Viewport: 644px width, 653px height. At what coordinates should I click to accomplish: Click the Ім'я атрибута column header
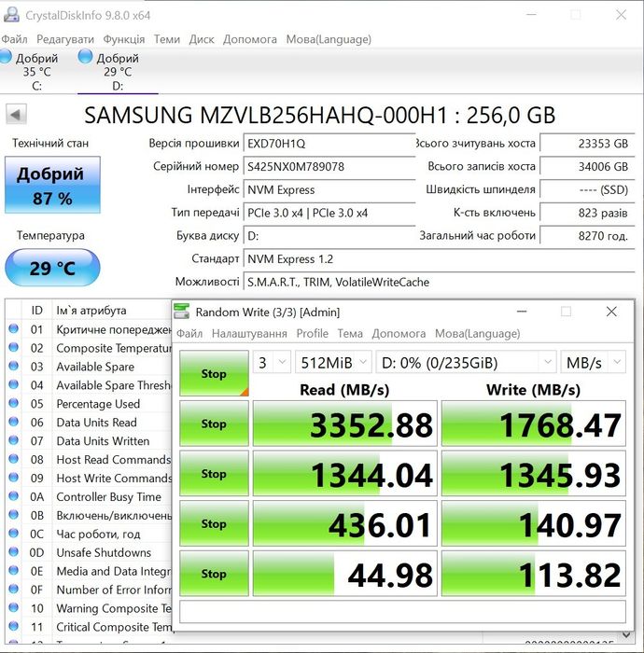(91, 311)
